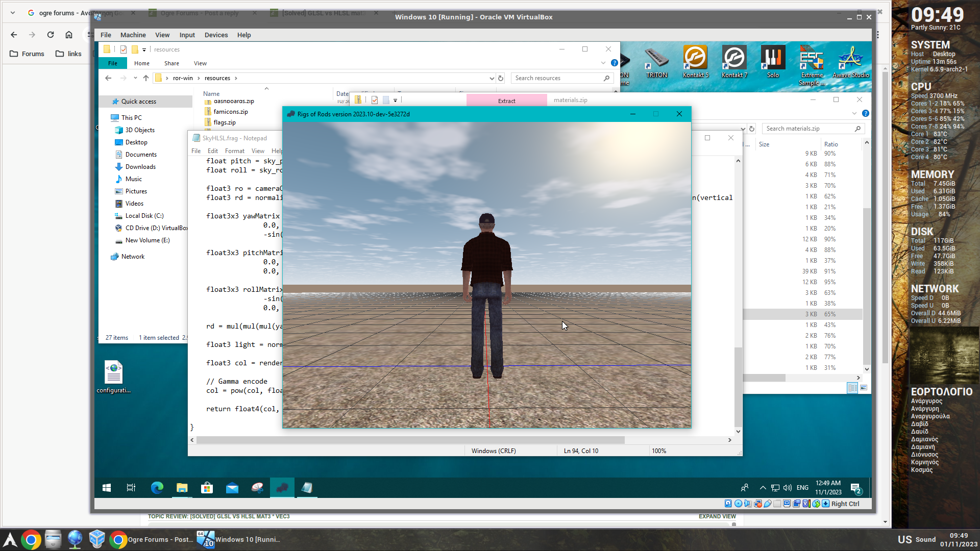Sort materials.zip list by Ratio column

[x=830, y=144]
